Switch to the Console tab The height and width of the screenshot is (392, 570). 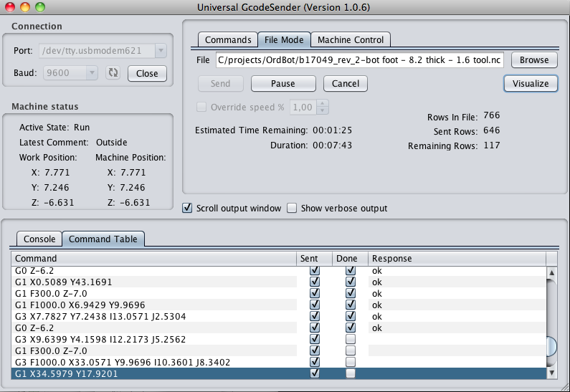[x=39, y=239]
